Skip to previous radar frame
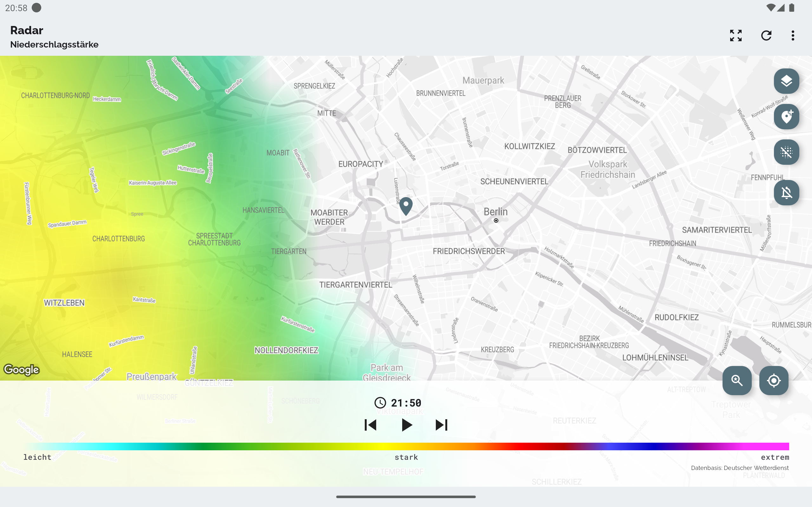 (370, 425)
